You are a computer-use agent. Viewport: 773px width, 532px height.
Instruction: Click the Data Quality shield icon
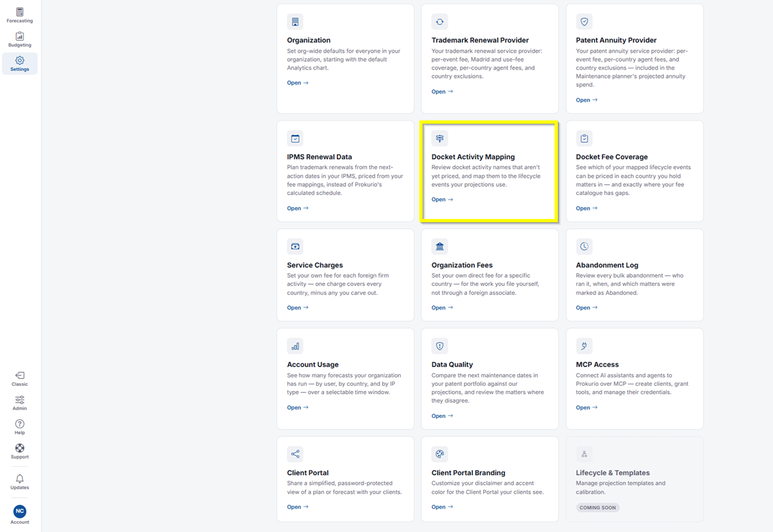click(439, 346)
